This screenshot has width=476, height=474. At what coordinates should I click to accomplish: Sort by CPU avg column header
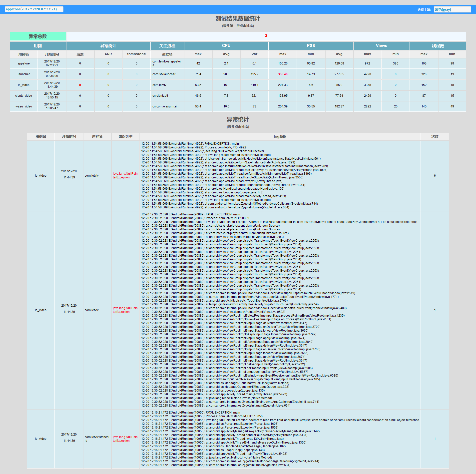click(226, 54)
